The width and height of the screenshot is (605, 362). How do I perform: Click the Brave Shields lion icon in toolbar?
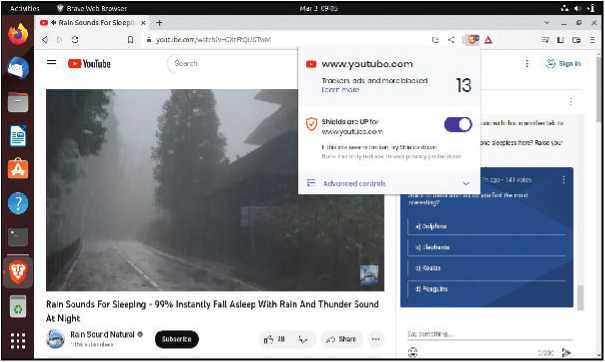(x=473, y=40)
